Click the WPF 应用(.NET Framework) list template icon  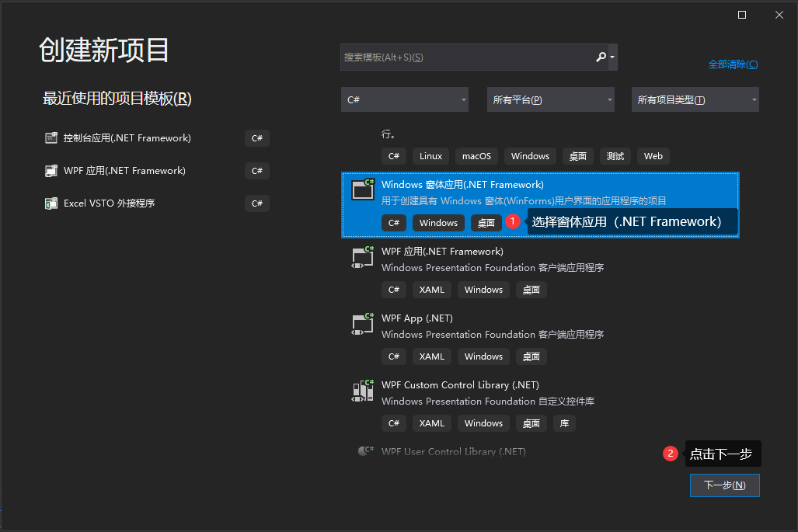pos(363,256)
